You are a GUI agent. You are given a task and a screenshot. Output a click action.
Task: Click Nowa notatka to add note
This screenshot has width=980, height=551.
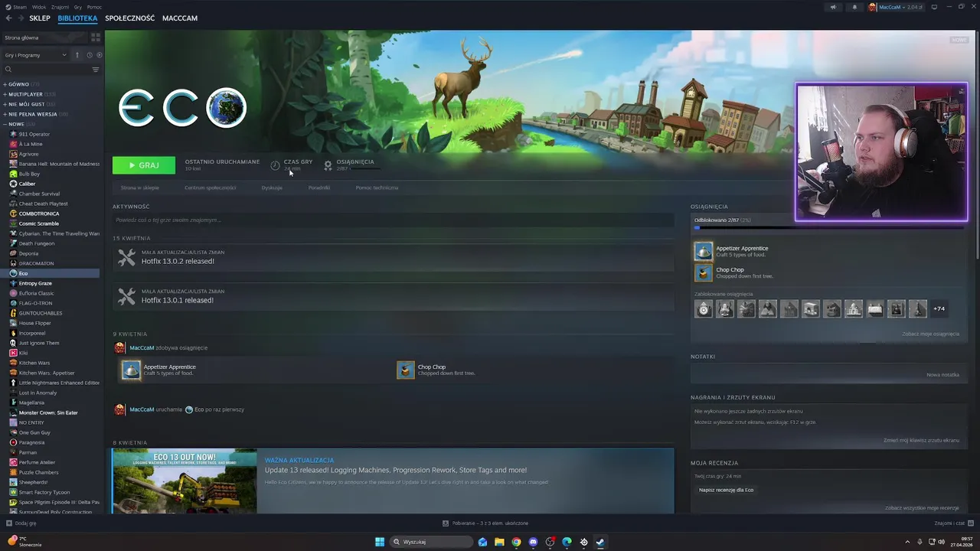point(942,375)
